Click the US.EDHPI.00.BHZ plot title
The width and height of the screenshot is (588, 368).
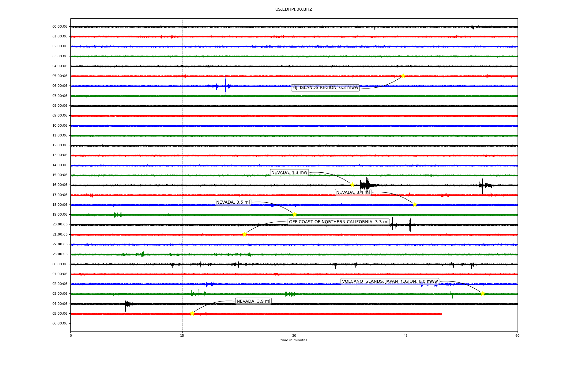tap(294, 10)
